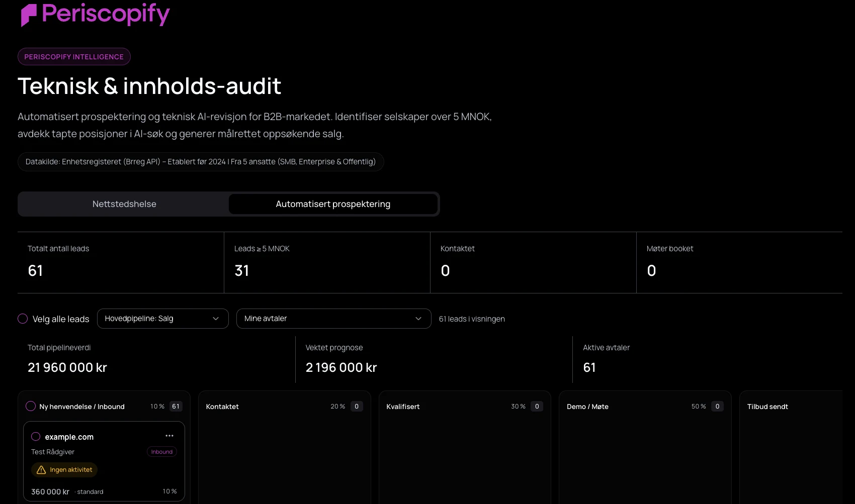
Task: Toggle the Velg alle leads checkbox
Action: [x=23, y=319]
